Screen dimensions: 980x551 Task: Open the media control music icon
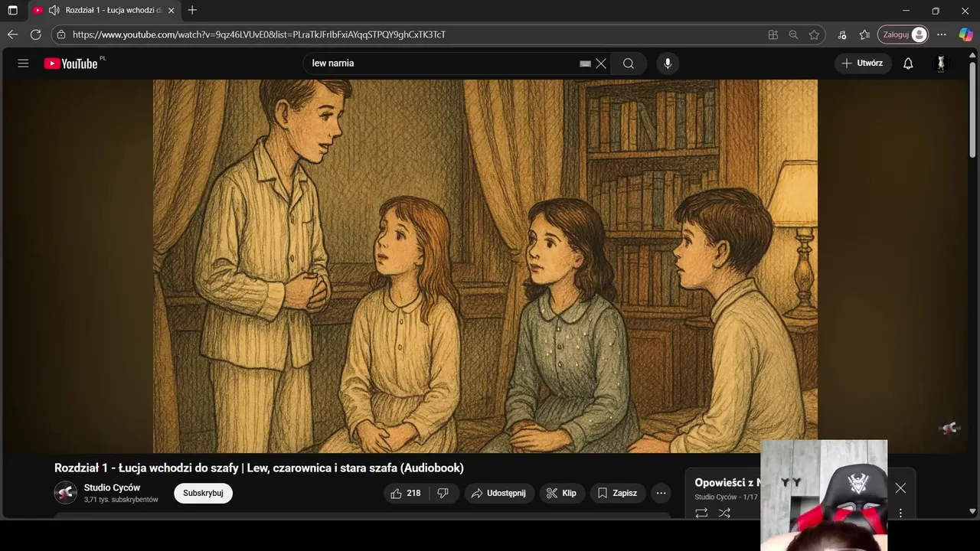(x=842, y=34)
